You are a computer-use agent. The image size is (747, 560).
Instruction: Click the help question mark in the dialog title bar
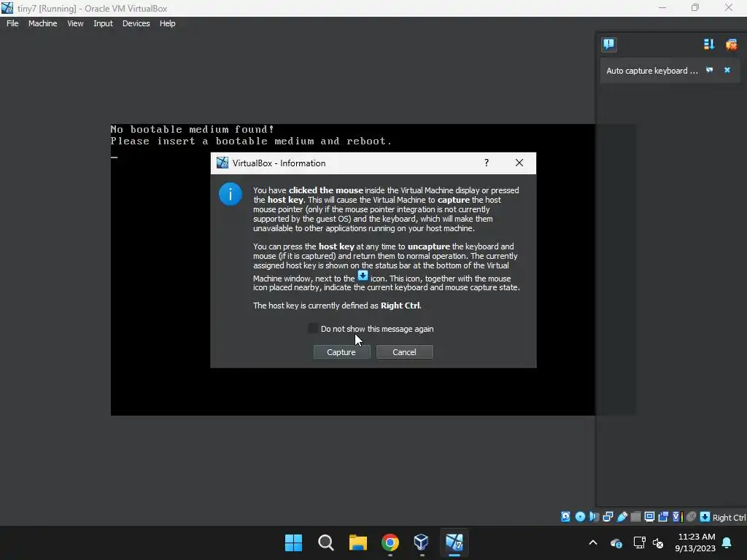(487, 163)
